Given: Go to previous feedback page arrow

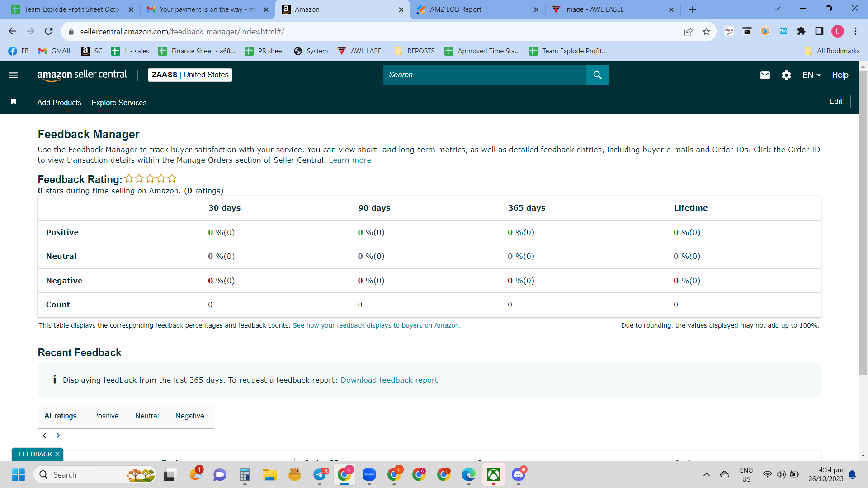Looking at the screenshot, I should click(x=44, y=436).
